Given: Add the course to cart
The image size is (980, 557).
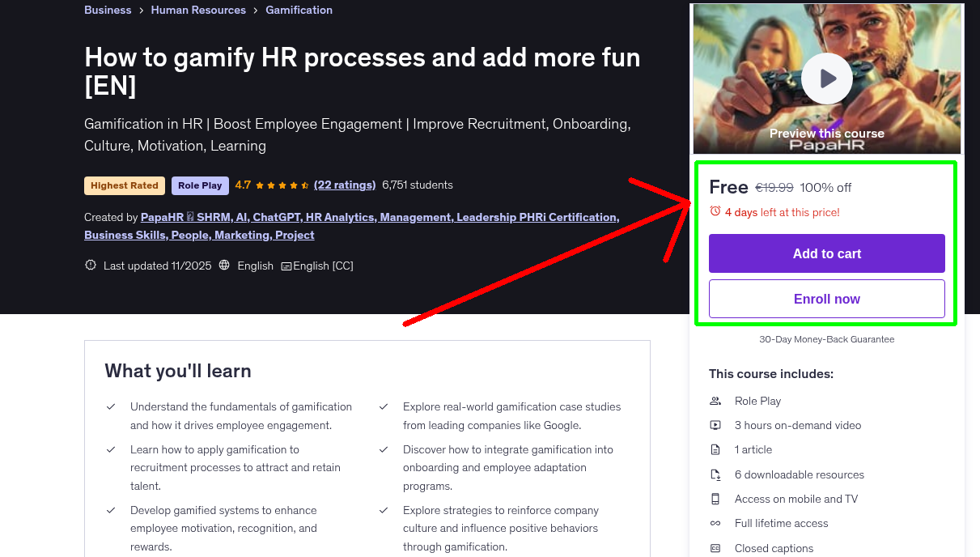Looking at the screenshot, I should click(826, 253).
